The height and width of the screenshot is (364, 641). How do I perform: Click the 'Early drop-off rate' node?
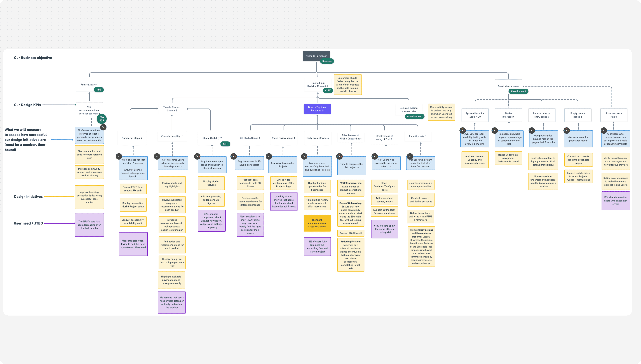pyautogui.click(x=318, y=138)
